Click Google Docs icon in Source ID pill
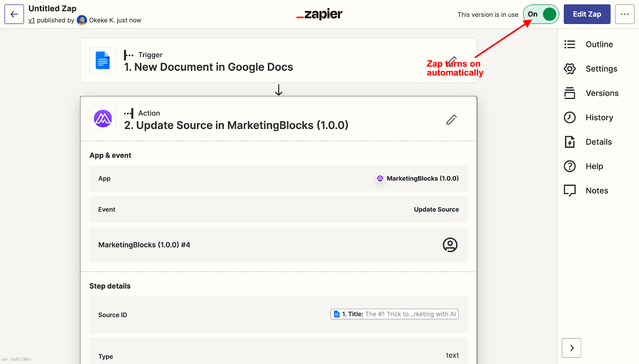 337,315
